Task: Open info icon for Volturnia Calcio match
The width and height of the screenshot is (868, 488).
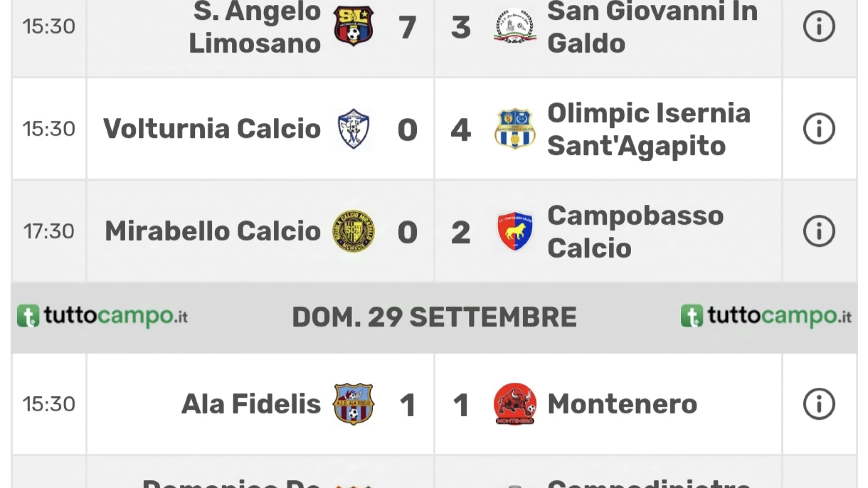Action: click(x=819, y=129)
